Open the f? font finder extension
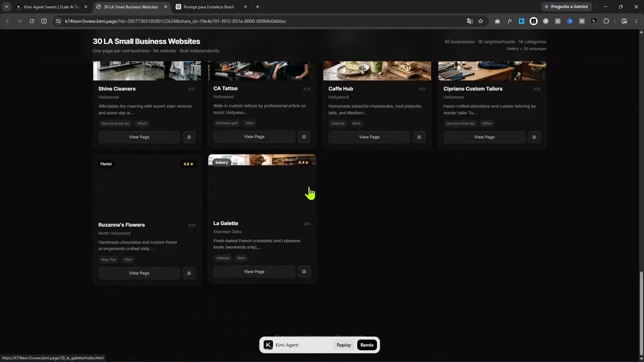This screenshot has height=362, width=644. pyautogui.click(x=509, y=21)
